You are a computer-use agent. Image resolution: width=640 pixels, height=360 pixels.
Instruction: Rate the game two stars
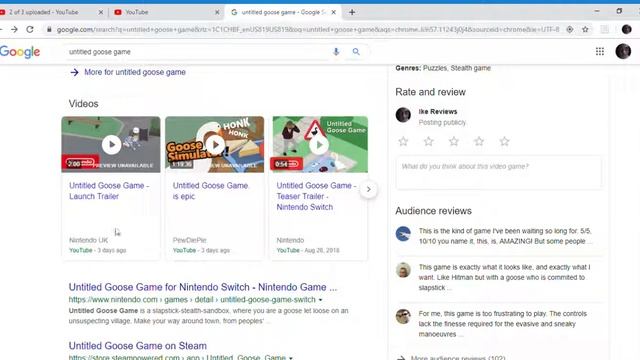pyautogui.click(x=429, y=142)
